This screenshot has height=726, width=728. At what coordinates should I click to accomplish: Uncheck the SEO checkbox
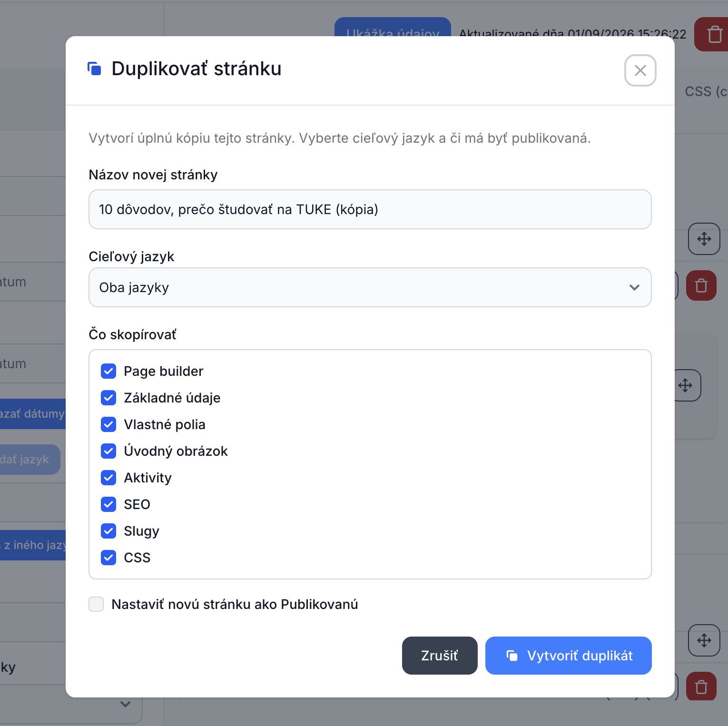click(108, 504)
